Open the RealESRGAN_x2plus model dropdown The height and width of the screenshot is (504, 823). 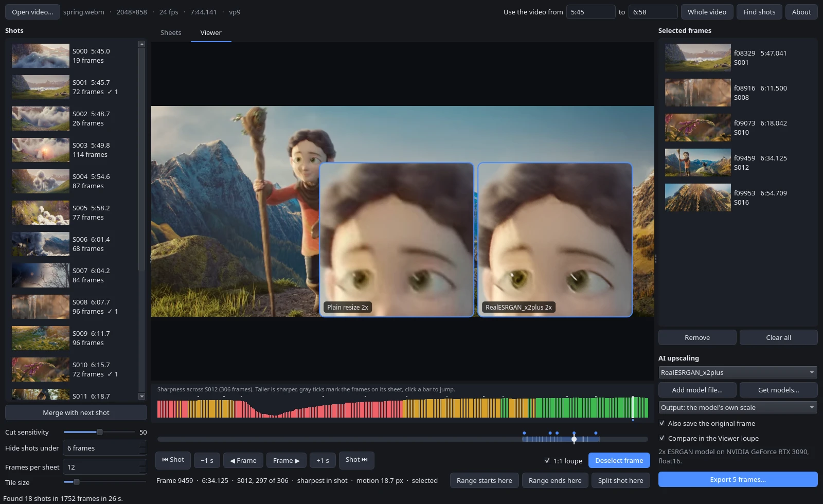738,373
